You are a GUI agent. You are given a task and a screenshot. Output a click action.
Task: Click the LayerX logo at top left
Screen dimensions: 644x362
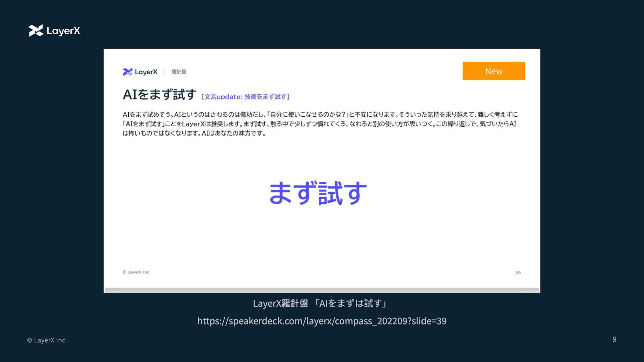click(54, 31)
